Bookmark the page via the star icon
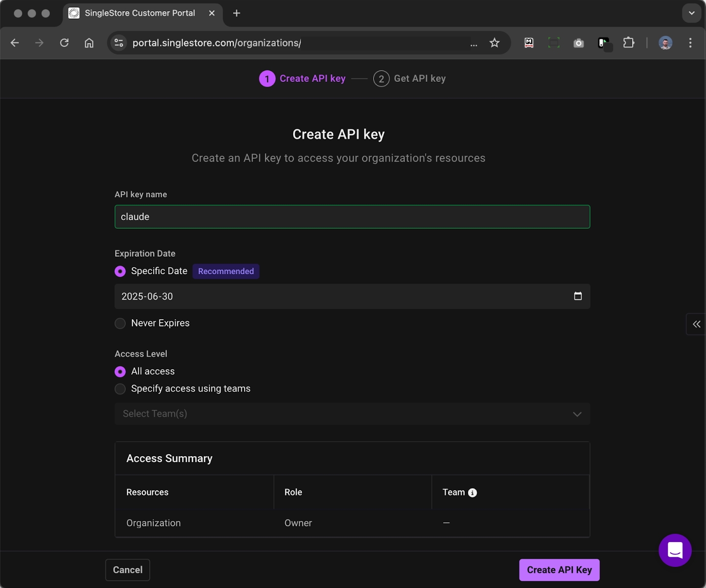The image size is (706, 588). [494, 43]
